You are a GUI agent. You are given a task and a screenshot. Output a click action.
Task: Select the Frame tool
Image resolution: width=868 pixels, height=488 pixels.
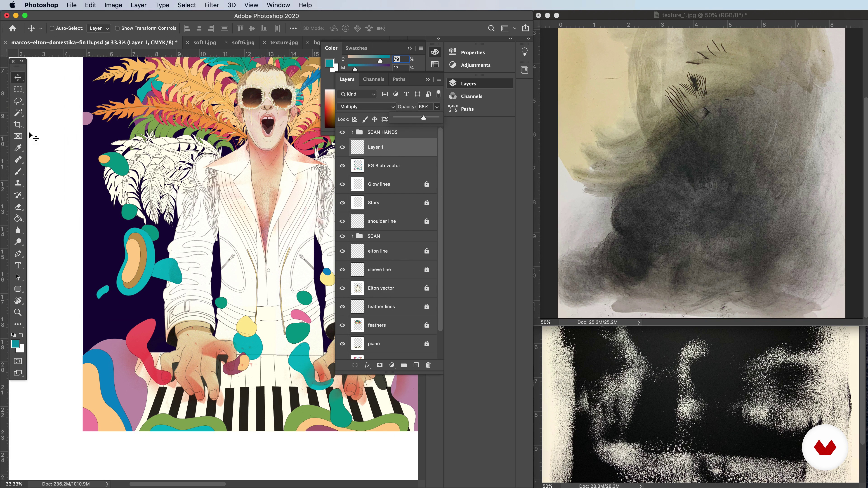pyautogui.click(x=18, y=136)
